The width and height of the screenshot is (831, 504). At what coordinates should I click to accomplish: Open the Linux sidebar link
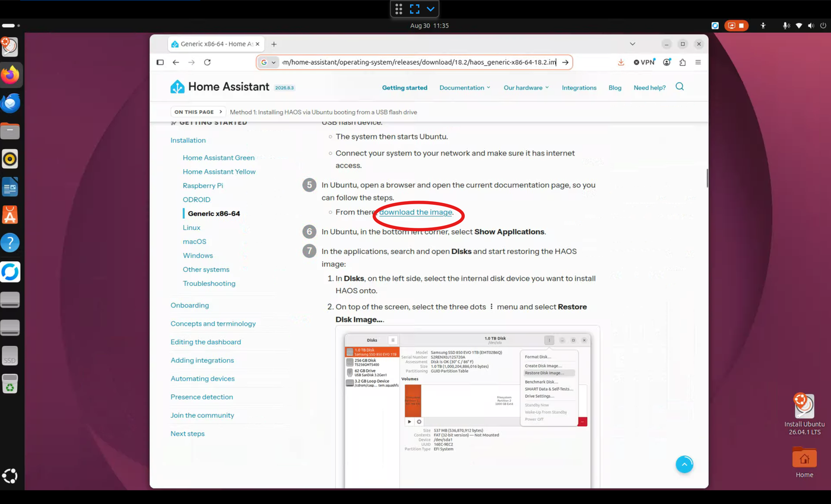[192, 227]
